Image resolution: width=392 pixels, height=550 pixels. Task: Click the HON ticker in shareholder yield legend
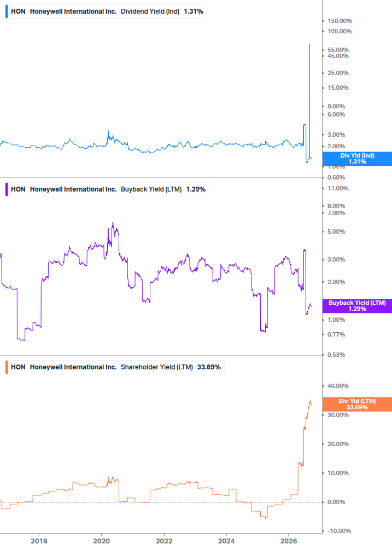click(18, 367)
